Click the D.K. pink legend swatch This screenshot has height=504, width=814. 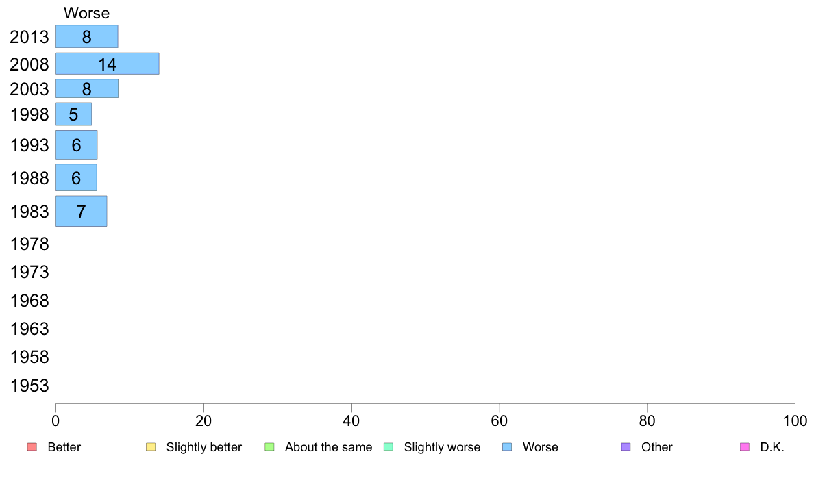pos(745,447)
